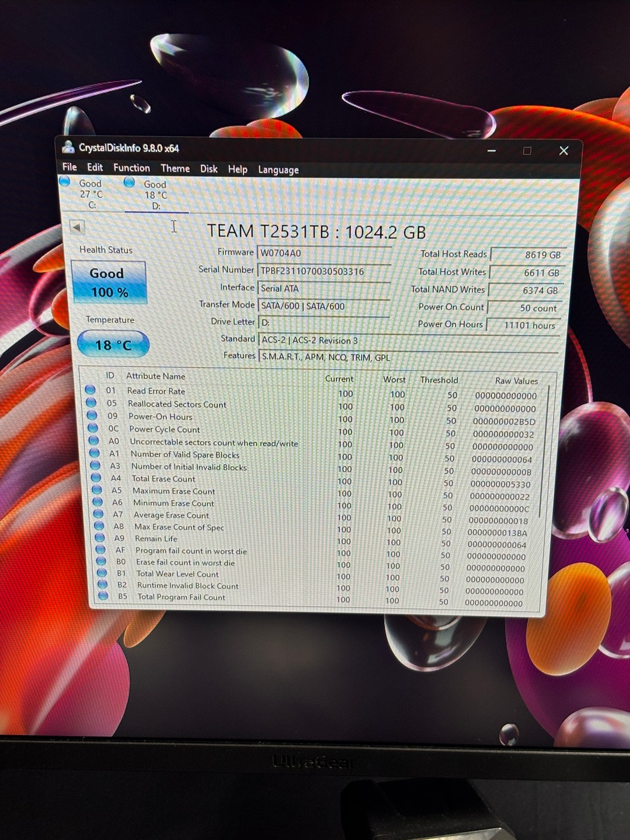Screen dimensions: 630x840
Task: Click status icon for Power-On Hours row
Action: pos(92,415)
